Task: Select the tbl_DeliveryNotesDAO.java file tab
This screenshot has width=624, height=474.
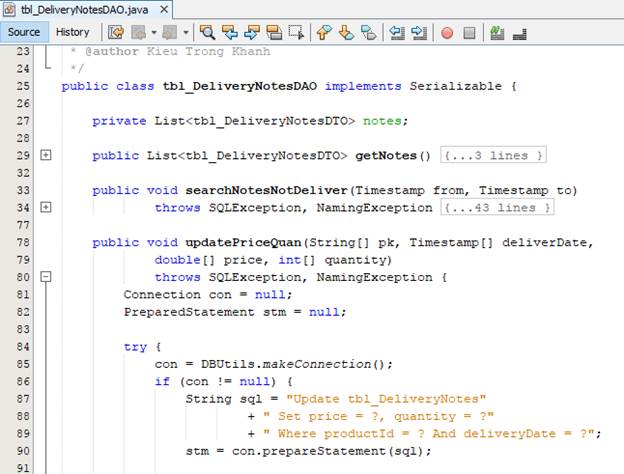Action: coord(85,10)
